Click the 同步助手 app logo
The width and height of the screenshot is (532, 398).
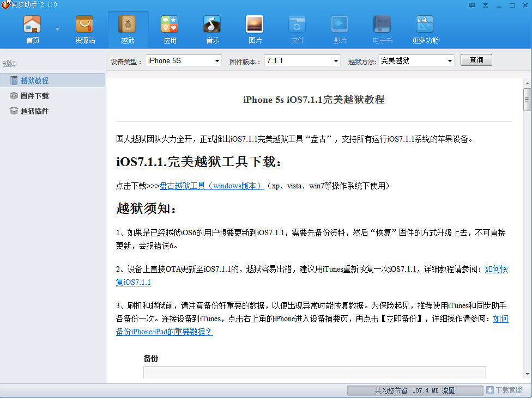6,4
